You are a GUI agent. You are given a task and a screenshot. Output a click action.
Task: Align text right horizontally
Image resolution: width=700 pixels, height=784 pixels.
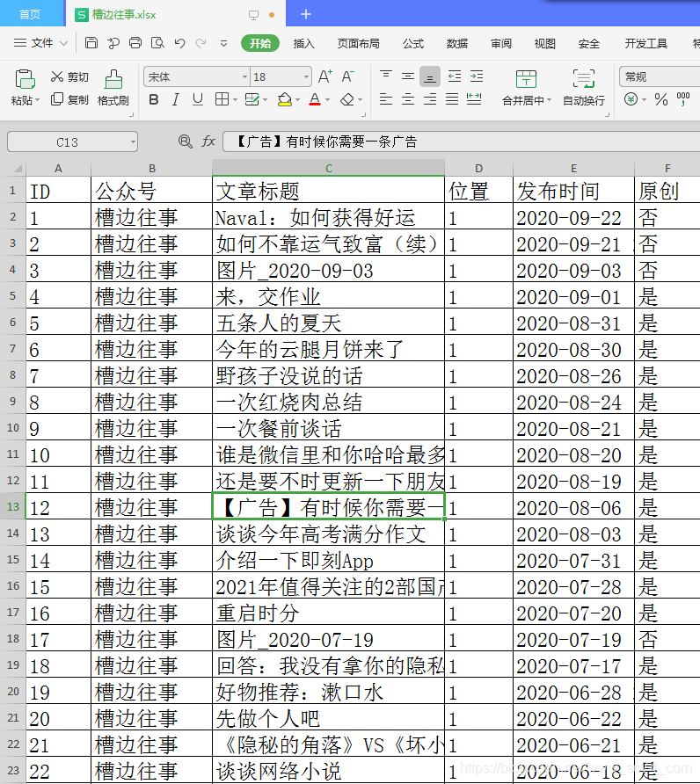click(x=430, y=99)
